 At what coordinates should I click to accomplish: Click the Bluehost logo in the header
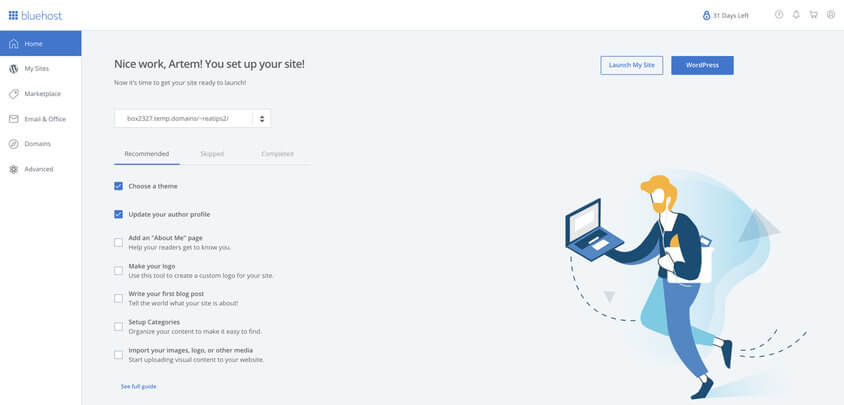click(35, 15)
